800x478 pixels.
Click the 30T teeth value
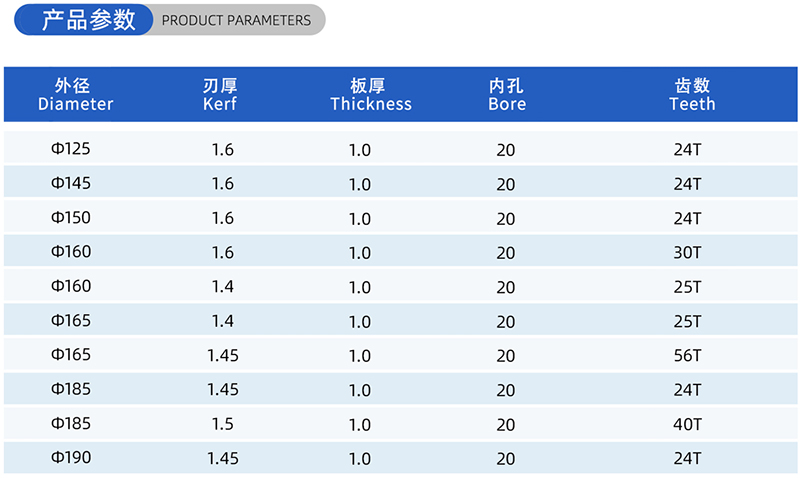coord(688,253)
